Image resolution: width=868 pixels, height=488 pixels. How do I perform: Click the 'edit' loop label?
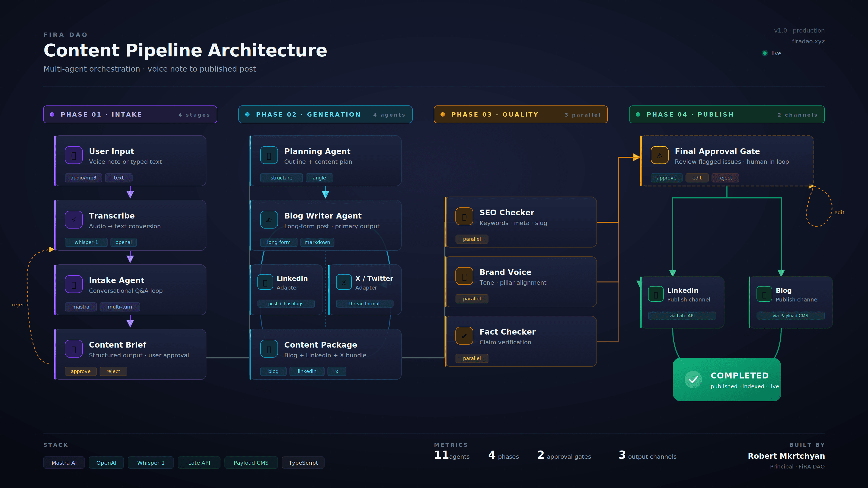(839, 213)
